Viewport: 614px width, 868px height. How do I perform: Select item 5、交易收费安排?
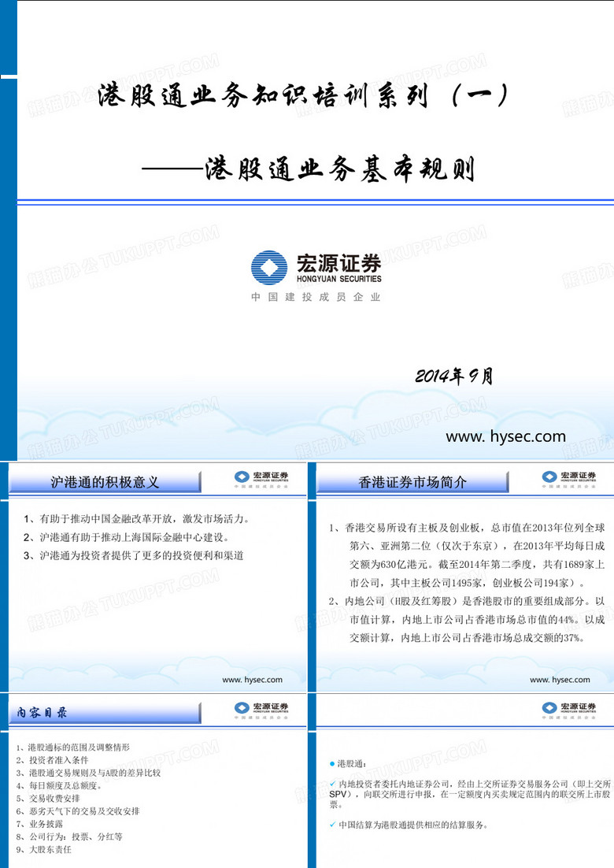coord(47,798)
